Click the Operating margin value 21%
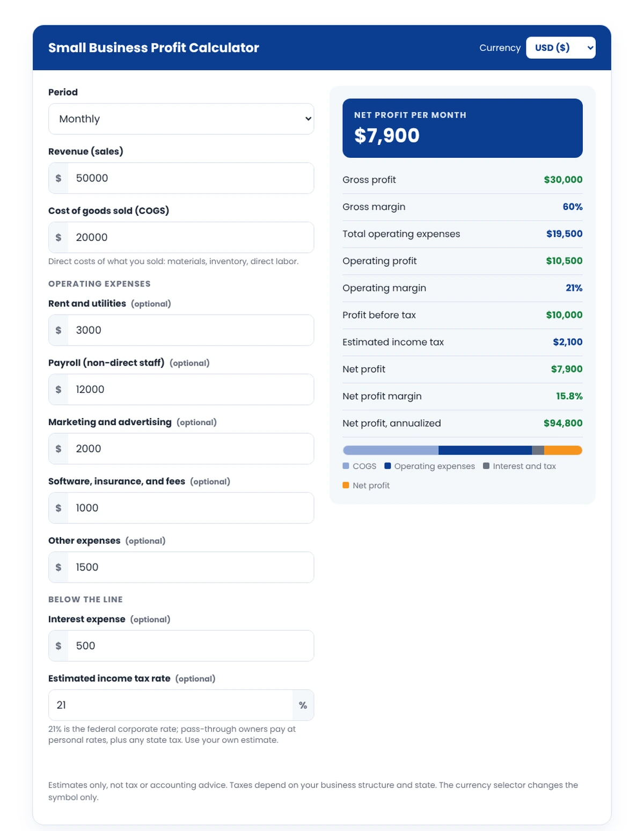This screenshot has width=644, height=831. tap(574, 288)
